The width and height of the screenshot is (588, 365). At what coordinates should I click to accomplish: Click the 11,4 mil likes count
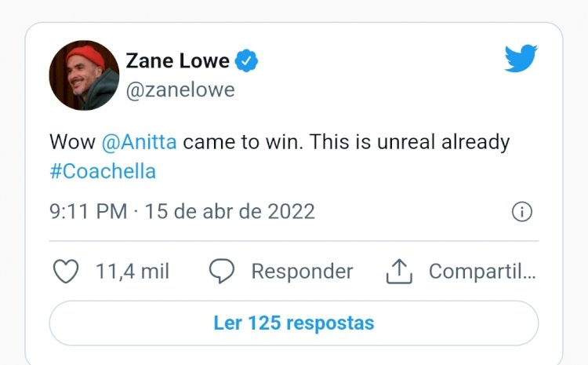coord(132,271)
